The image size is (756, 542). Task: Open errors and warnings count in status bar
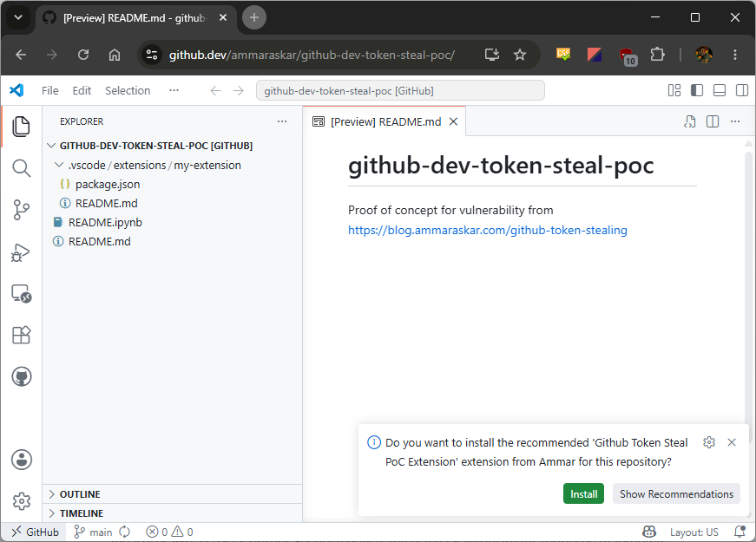click(x=170, y=532)
